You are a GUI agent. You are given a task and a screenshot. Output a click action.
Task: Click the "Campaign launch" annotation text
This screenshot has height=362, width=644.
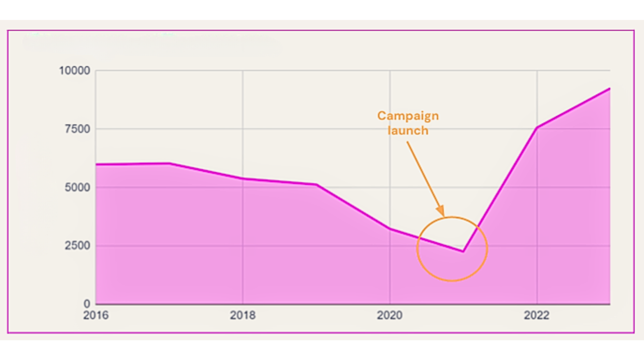click(408, 123)
